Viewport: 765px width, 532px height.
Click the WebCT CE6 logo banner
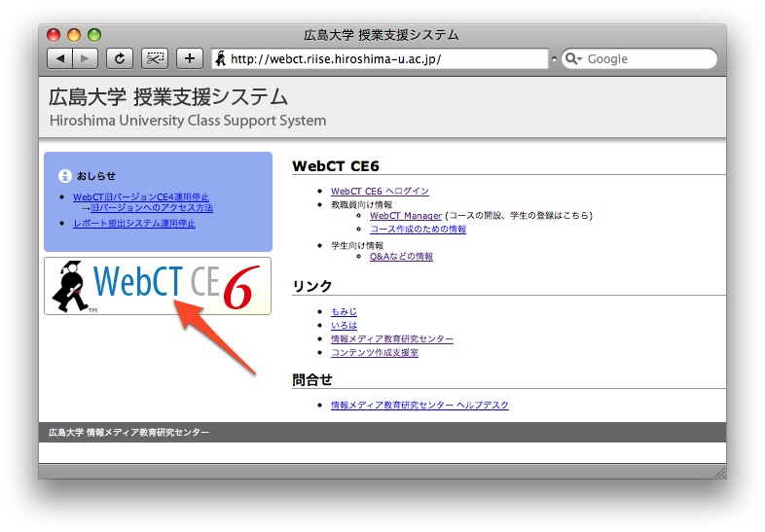click(x=158, y=286)
